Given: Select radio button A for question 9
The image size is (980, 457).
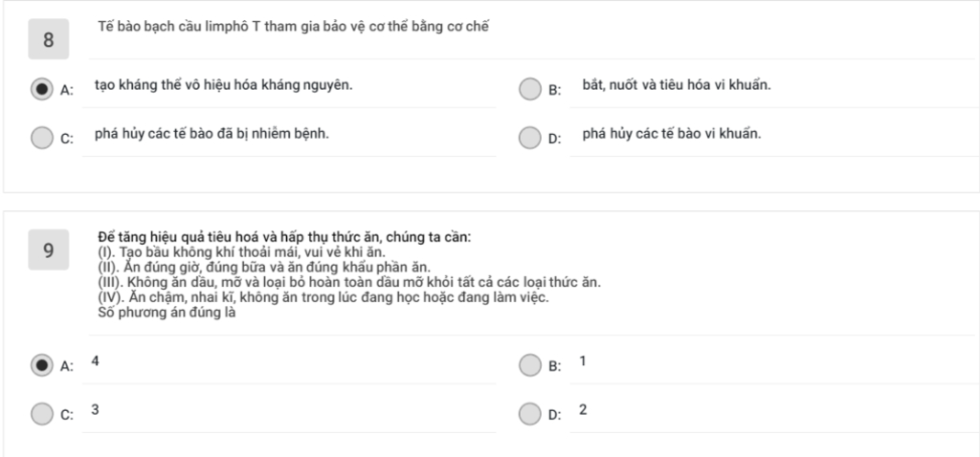Looking at the screenshot, I should click(x=41, y=364).
